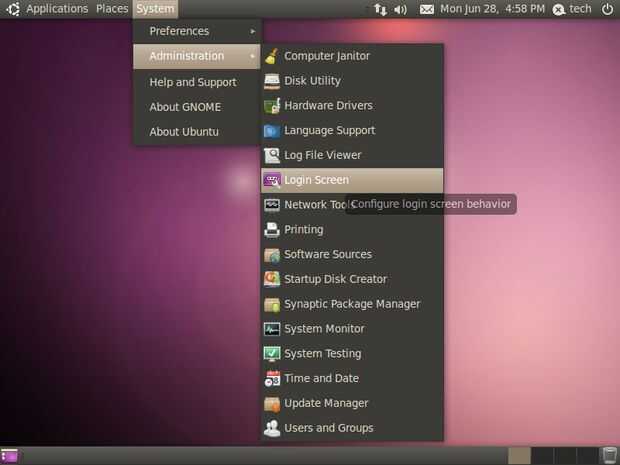
Task: Launch Language Support by its label
Action: coord(330,131)
